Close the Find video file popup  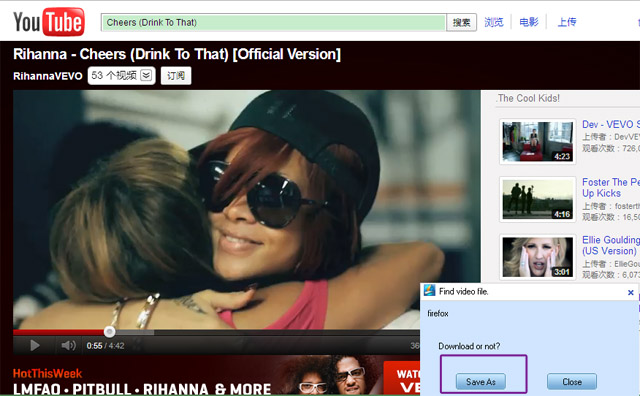tap(630, 292)
